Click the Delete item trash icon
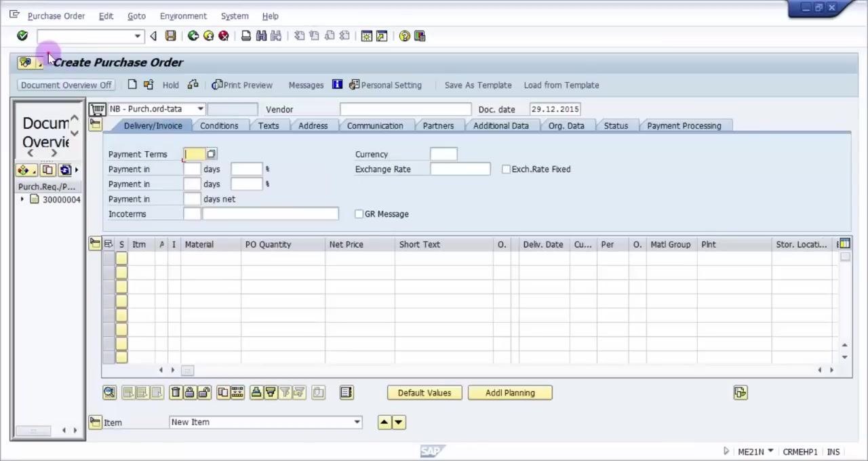Viewport: 868px width, 461px height. point(176,393)
